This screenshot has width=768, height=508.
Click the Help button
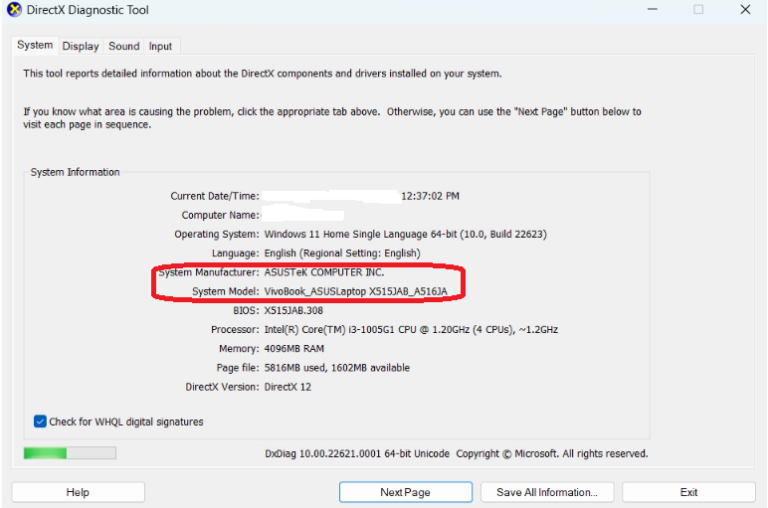(78, 492)
